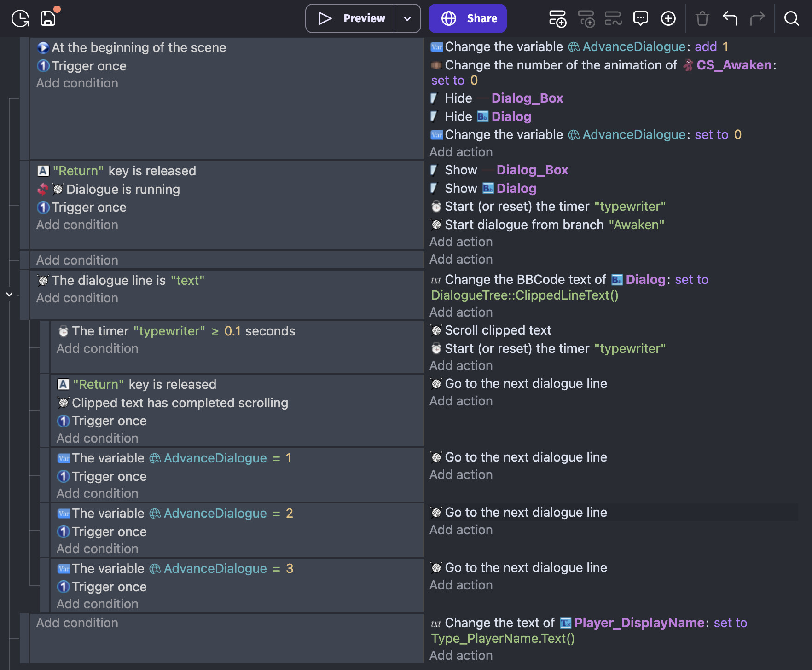Select the "At the beginning of the scene" condition
Image resolution: width=812 pixels, height=670 pixels.
click(139, 48)
